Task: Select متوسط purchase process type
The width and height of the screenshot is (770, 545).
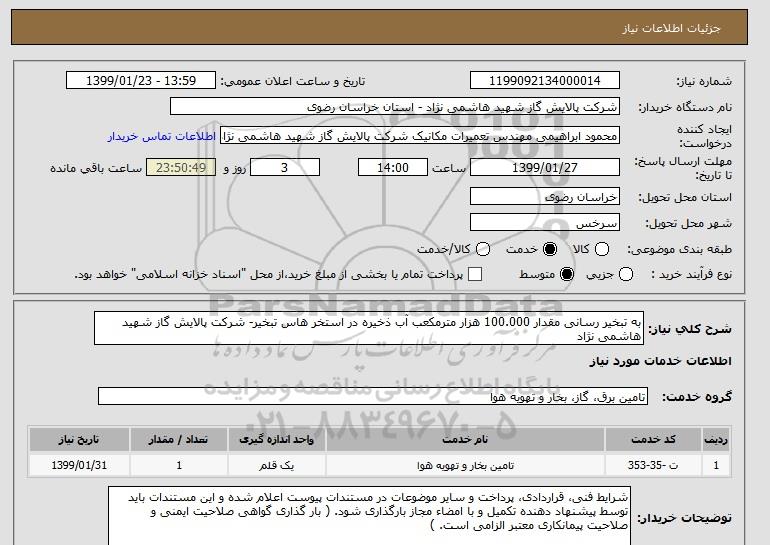Action: pyautogui.click(x=567, y=274)
